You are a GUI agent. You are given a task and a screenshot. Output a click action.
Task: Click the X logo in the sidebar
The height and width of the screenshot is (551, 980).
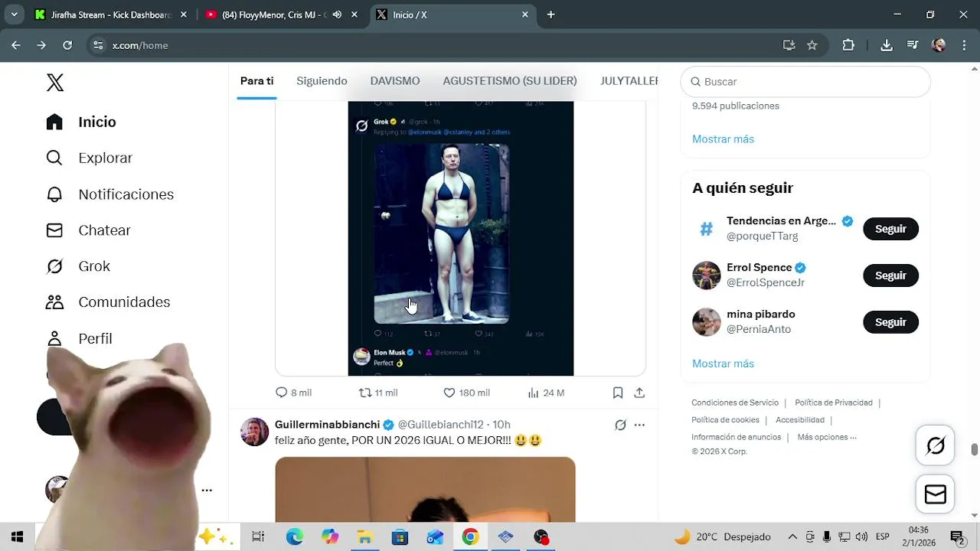[x=55, y=83]
